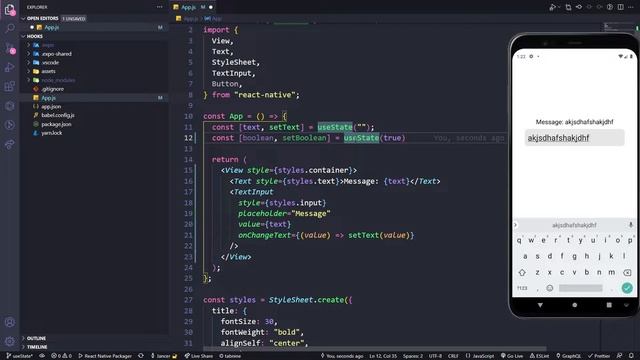Click the Message text input on phone
640x360 pixels.
[574, 138]
